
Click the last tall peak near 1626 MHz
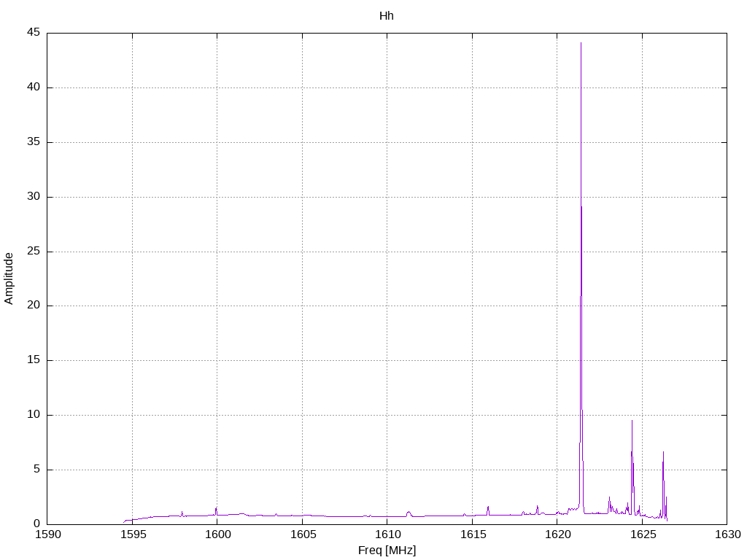coord(663,452)
